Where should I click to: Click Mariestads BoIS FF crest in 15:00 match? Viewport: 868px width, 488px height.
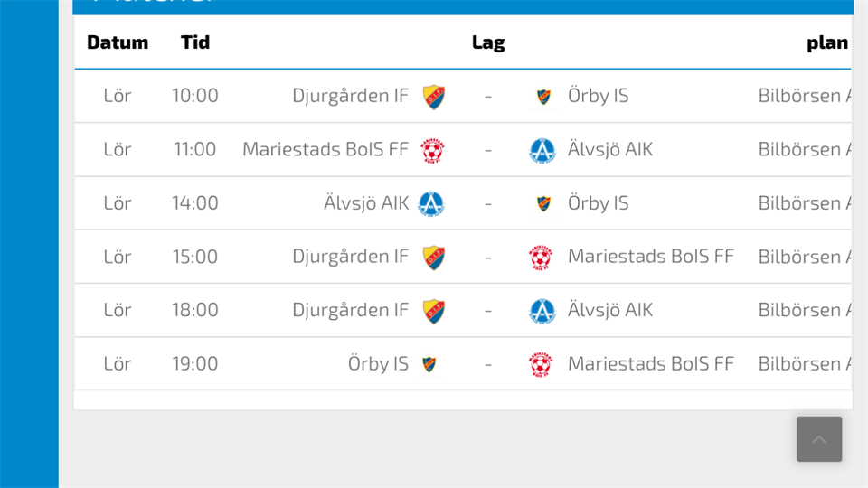[x=541, y=258]
